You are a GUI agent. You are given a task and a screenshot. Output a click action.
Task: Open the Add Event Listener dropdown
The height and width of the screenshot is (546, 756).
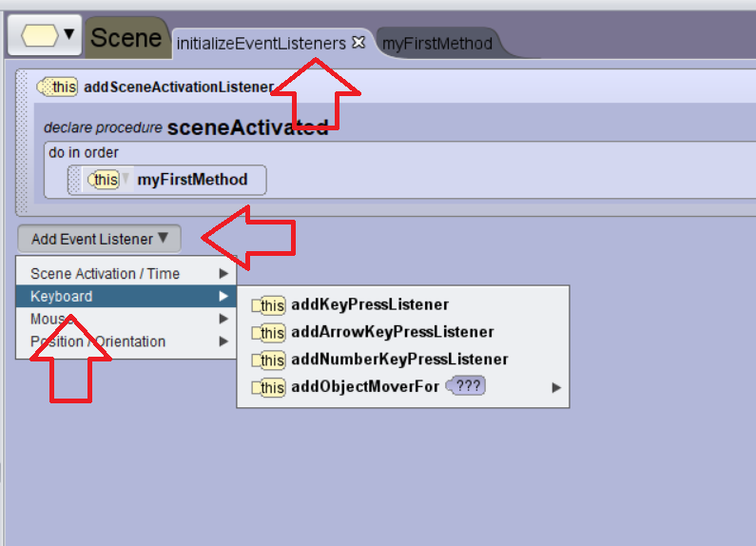click(x=99, y=239)
